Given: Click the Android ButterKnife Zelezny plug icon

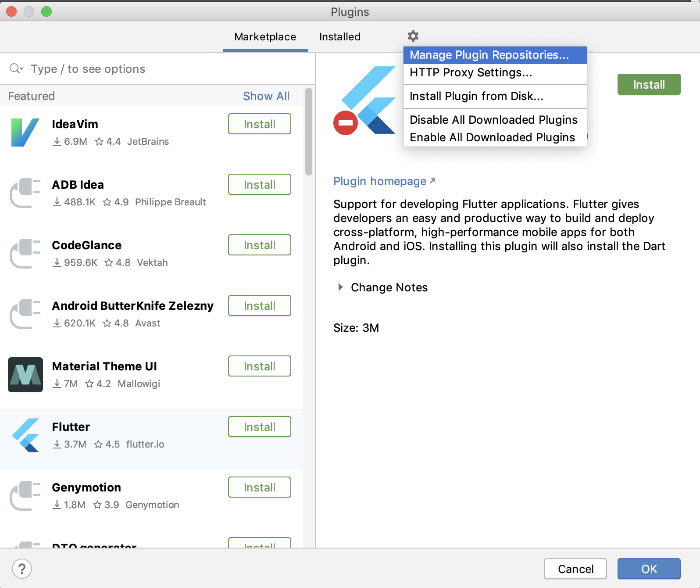Looking at the screenshot, I should tap(25, 314).
